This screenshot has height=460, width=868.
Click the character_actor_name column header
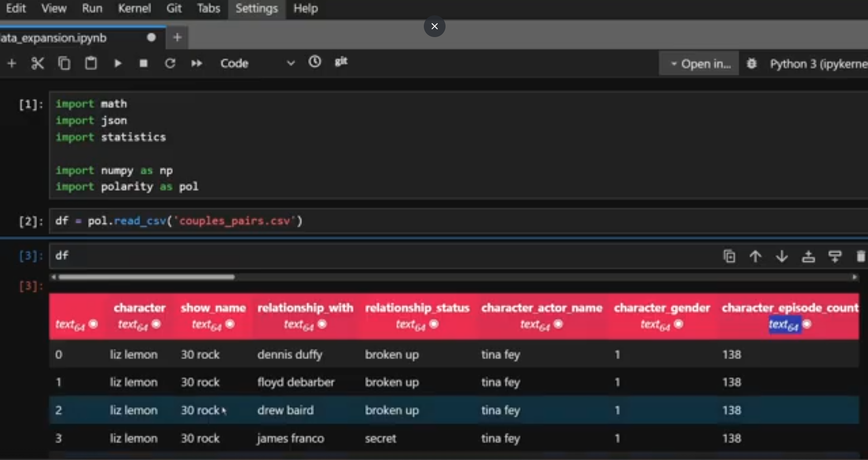pyautogui.click(x=542, y=308)
